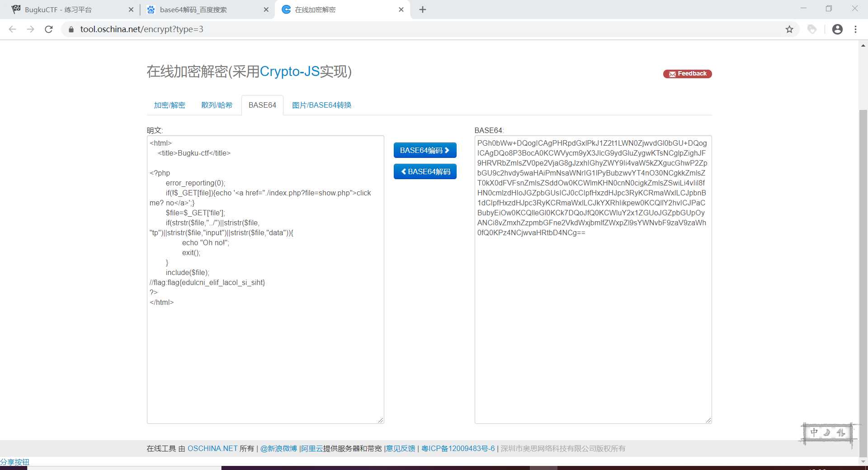This screenshot has height=470, width=868.
Task: Click the BASE64: label above output
Action: pyautogui.click(x=489, y=130)
